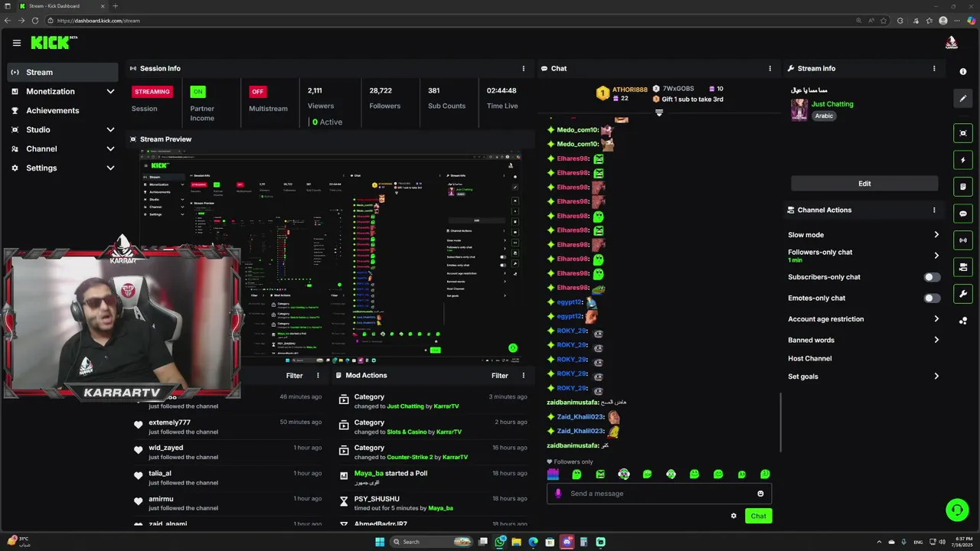Open Followers-only chat options chevron
Screen dimensions: 980x551
(936, 256)
